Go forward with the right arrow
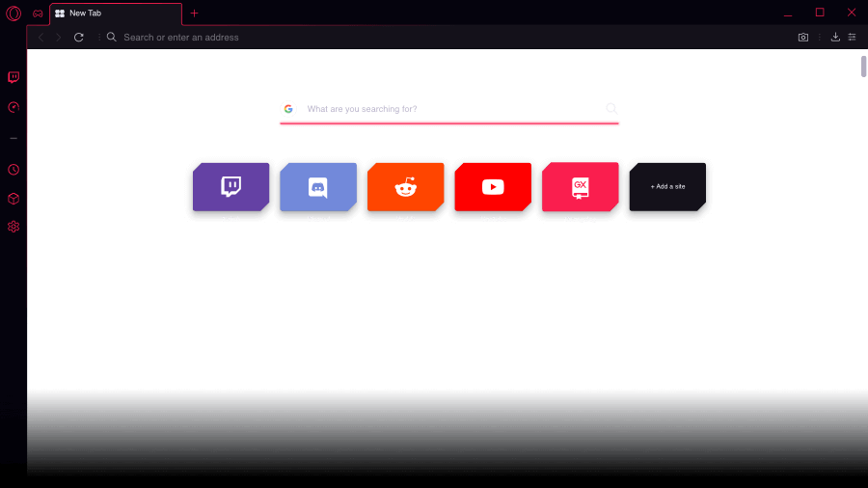868x488 pixels. point(59,37)
